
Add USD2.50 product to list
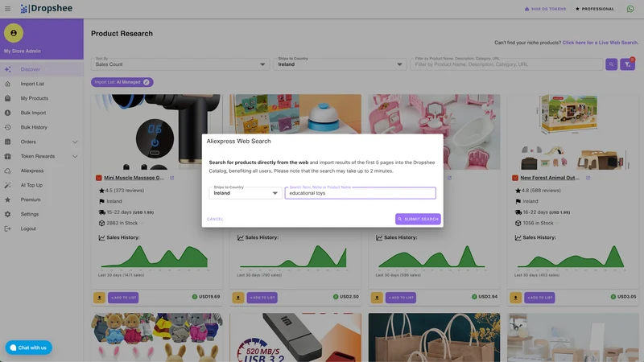(262, 298)
